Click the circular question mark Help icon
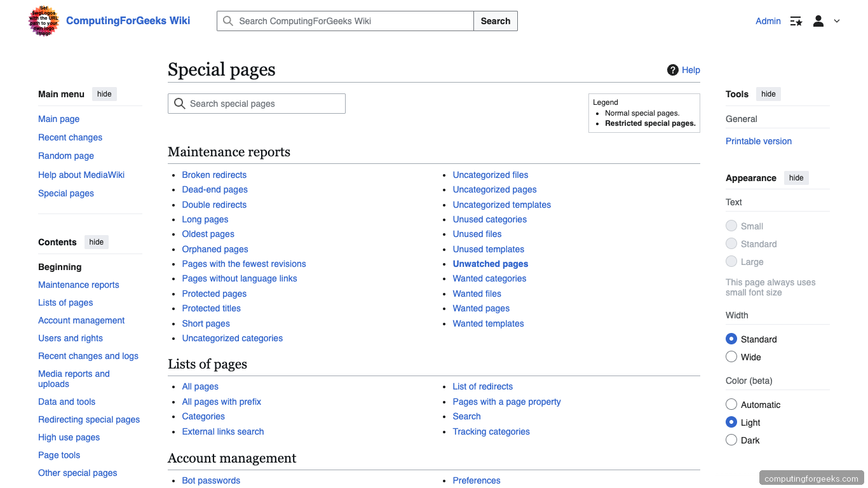868x488 pixels. click(x=672, y=70)
